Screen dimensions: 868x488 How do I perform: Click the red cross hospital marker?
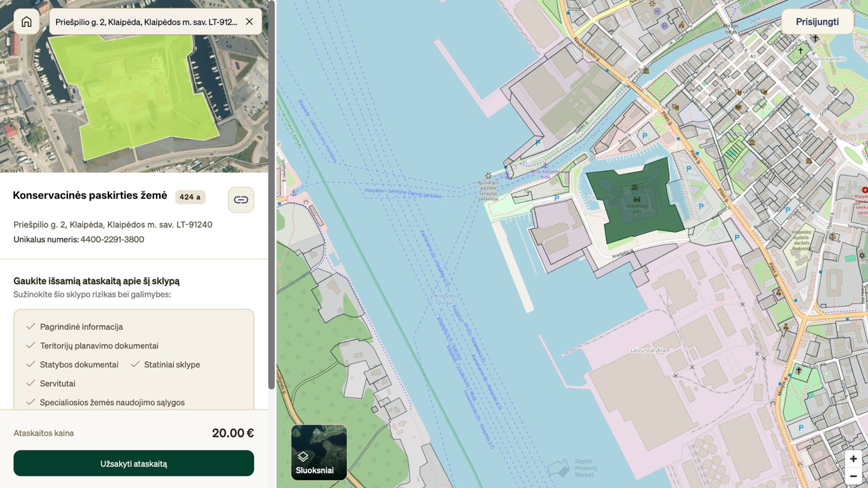tap(865, 190)
